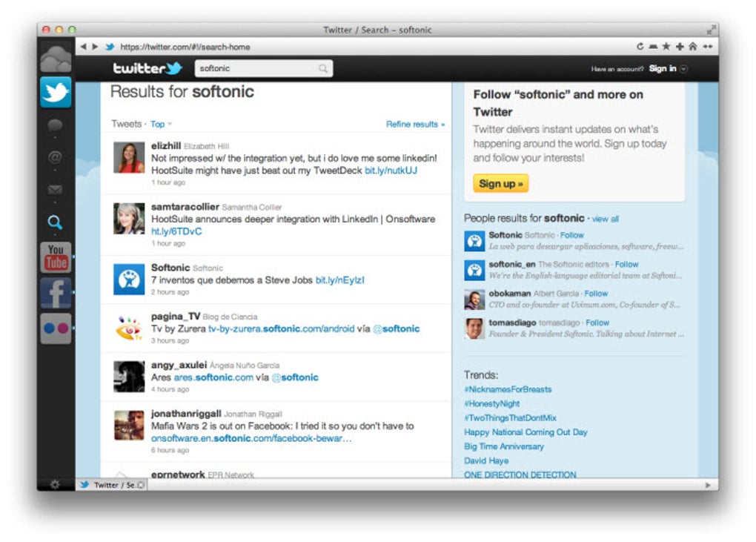This screenshot has width=756, height=542.
Task: Open the bit.ly/nutkUJ link
Action: point(391,171)
